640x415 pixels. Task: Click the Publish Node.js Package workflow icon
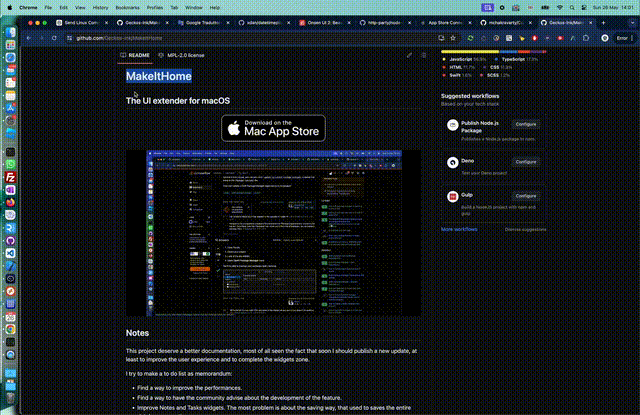point(452,125)
